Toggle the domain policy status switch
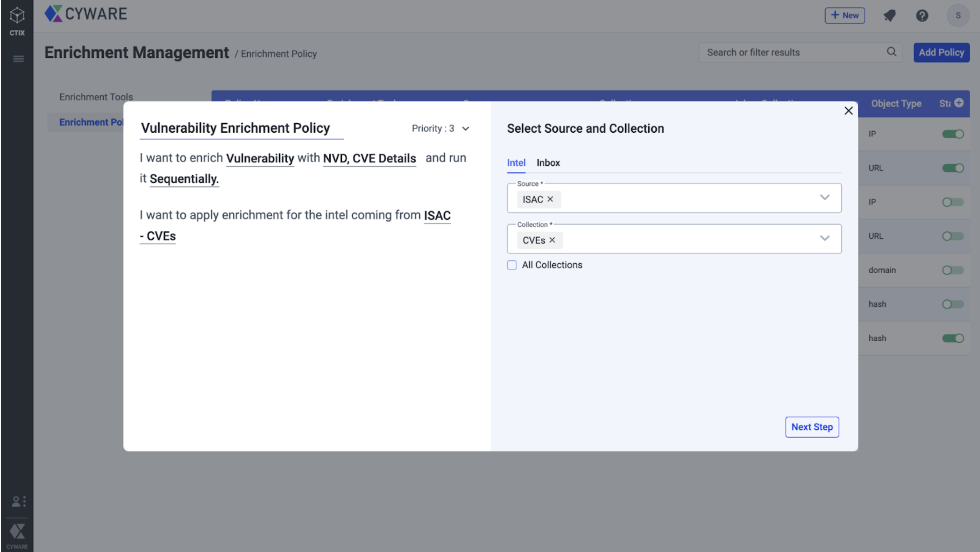 pyautogui.click(x=952, y=270)
